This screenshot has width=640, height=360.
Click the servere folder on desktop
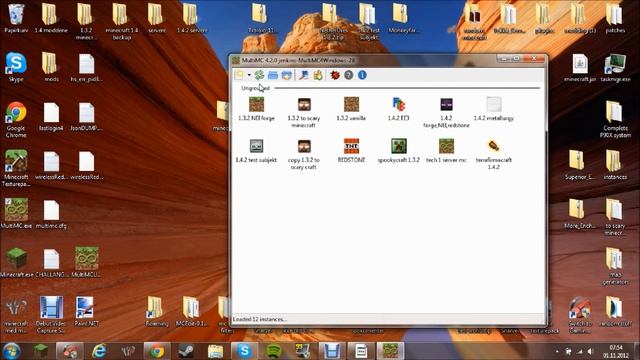point(156,18)
